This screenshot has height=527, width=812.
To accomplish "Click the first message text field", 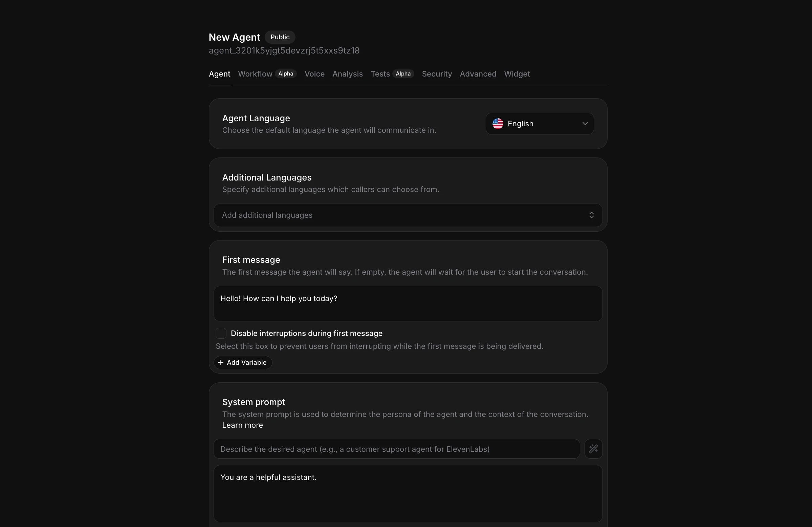I will tap(408, 303).
